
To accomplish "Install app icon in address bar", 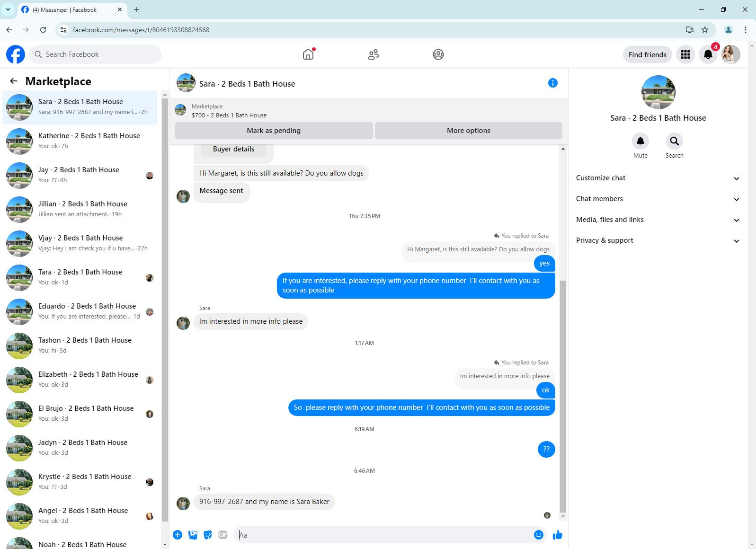I will [x=689, y=30].
